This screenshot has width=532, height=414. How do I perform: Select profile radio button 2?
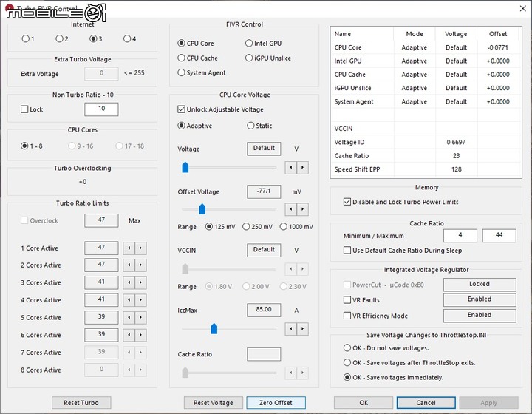point(59,38)
